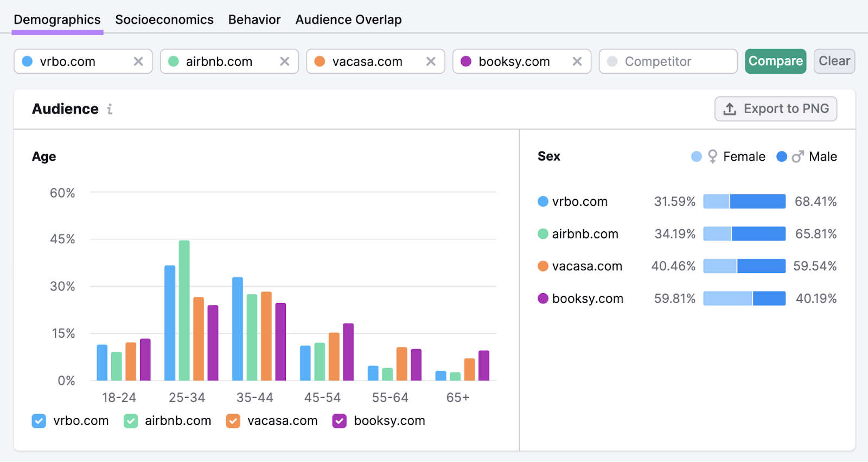The image size is (868, 462).
Task: Click the Age chart heading
Action: [44, 157]
